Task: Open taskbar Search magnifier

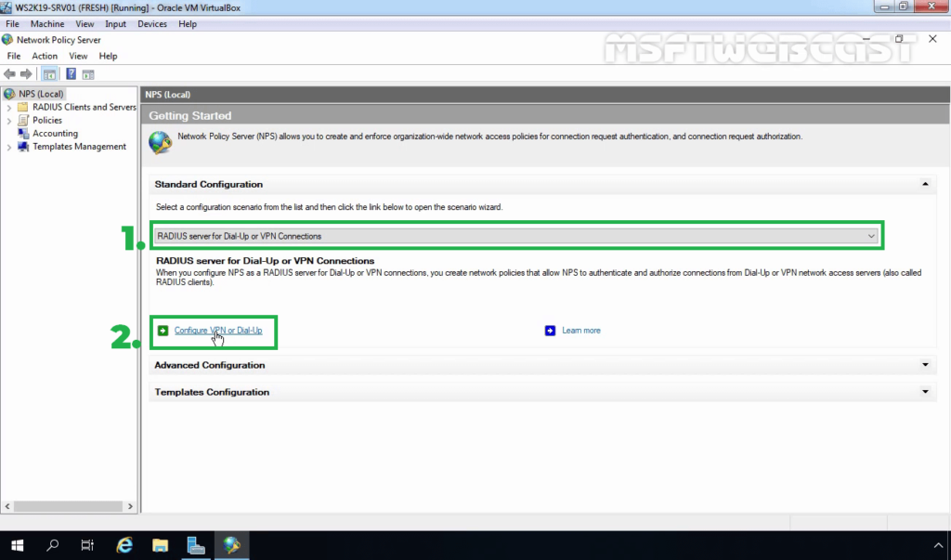Action: click(x=53, y=545)
